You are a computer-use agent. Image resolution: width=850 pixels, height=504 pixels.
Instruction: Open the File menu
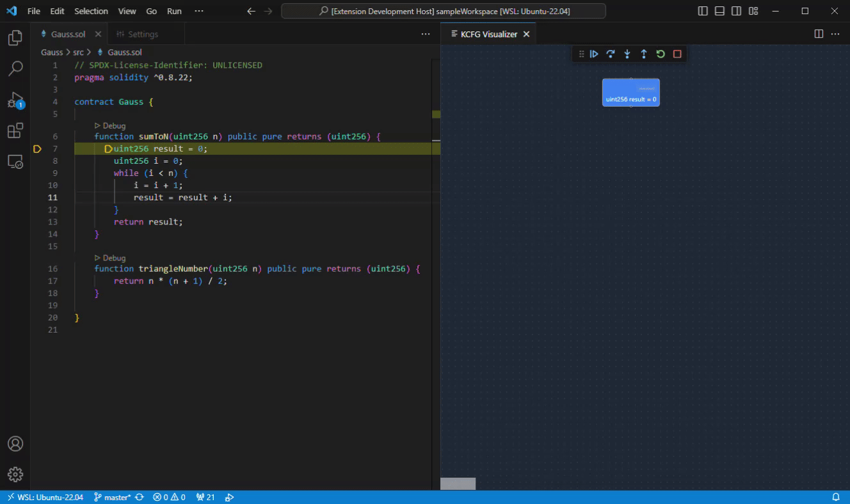click(x=34, y=11)
